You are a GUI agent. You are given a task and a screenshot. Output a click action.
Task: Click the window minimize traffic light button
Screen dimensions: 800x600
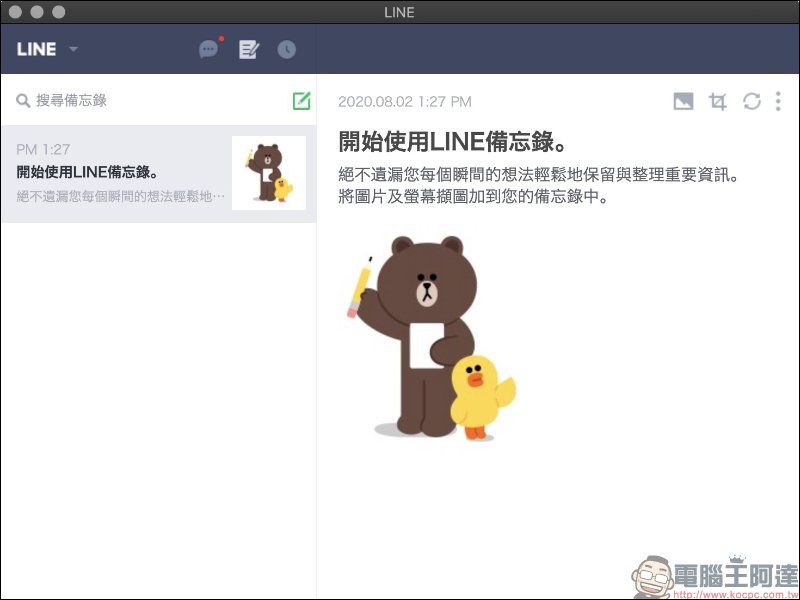coord(37,12)
